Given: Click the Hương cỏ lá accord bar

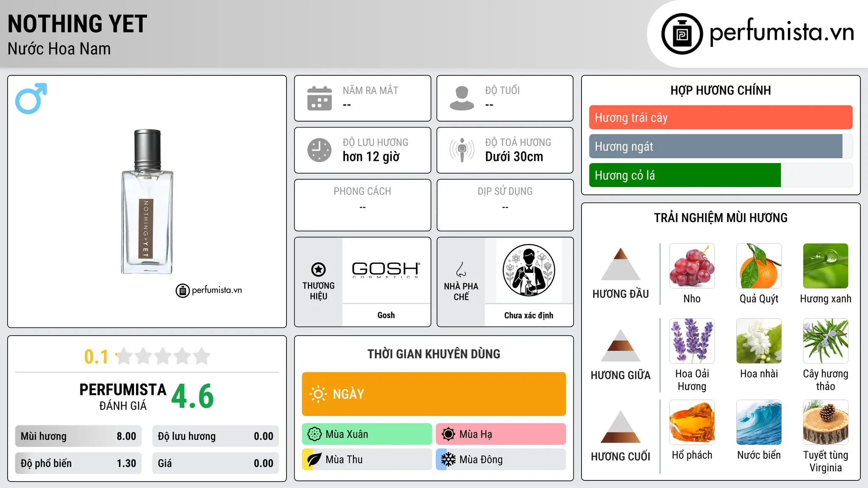Looking at the screenshot, I should pos(721,175).
